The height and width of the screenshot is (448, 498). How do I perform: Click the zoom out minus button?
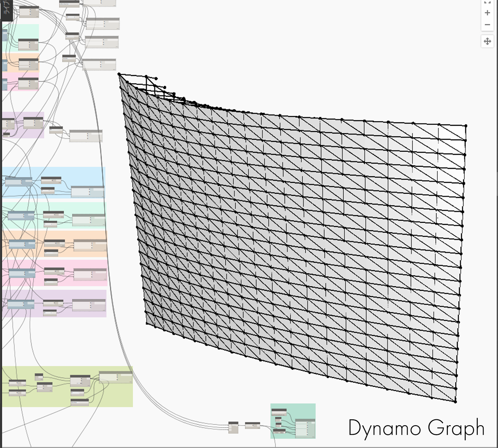point(487,25)
